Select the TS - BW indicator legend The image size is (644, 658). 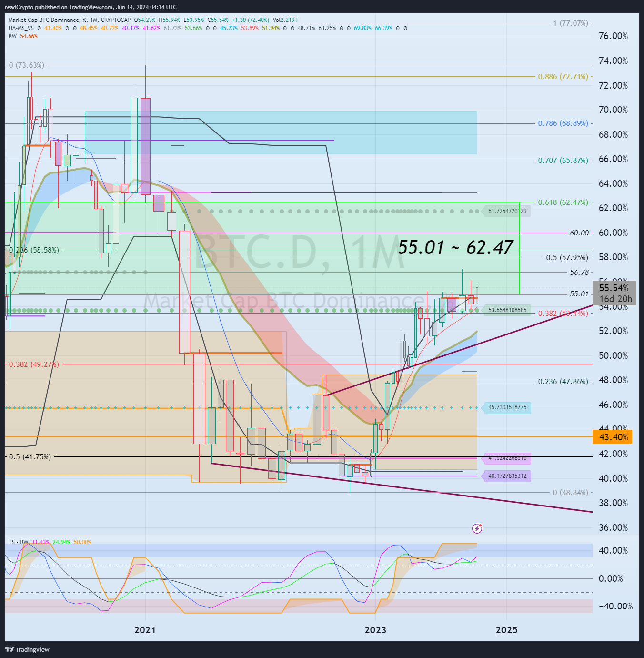pos(18,542)
